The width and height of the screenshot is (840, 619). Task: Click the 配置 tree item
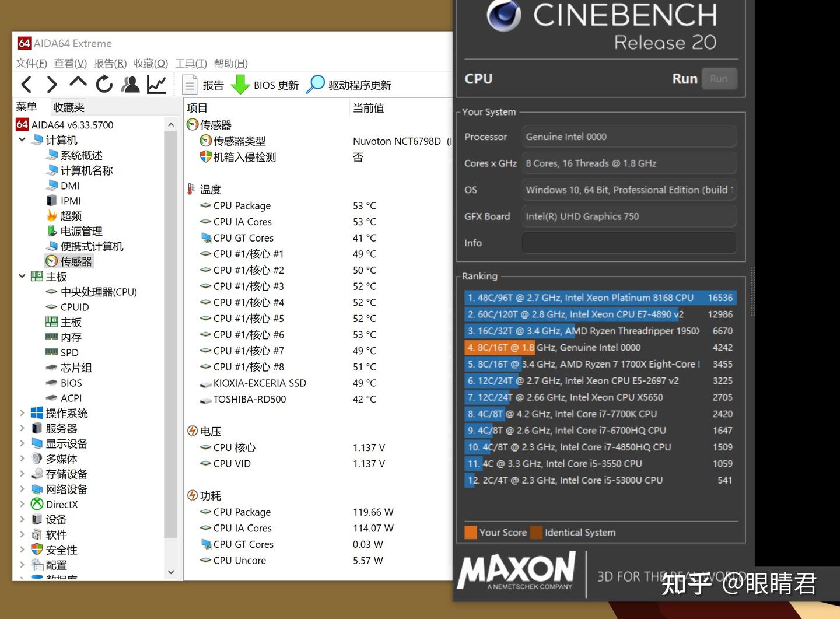click(x=50, y=565)
